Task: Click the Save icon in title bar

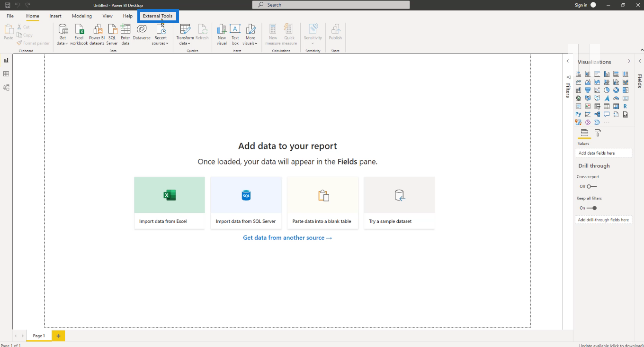Action: (x=7, y=5)
